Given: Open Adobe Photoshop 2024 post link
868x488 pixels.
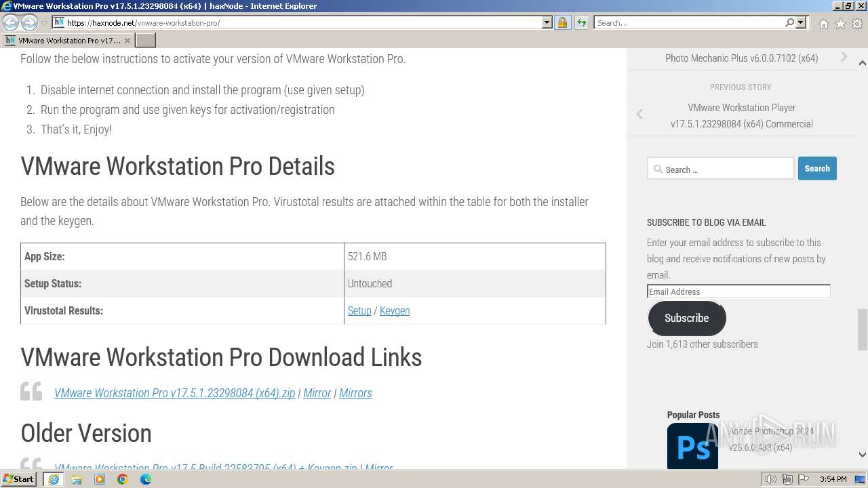Looking at the screenshot, I should tap(770, 439).
